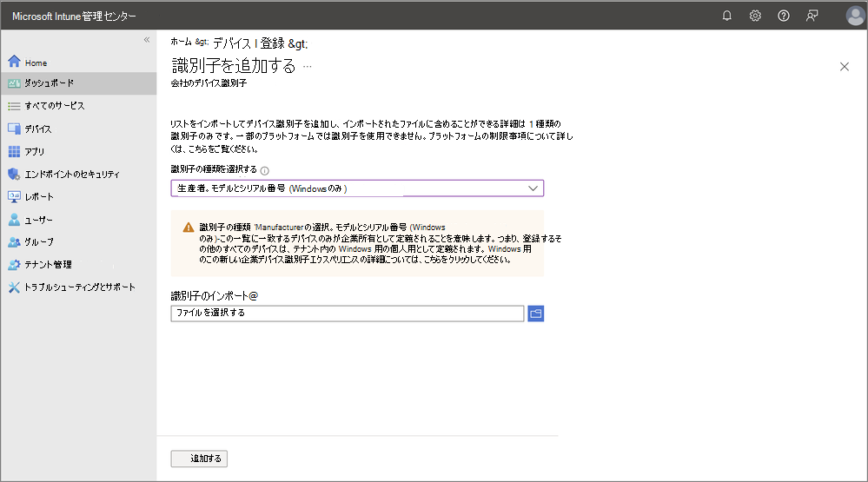Open エンドポイントのセキュリティ menu item

pyautogui.click(x=71, y=174)
